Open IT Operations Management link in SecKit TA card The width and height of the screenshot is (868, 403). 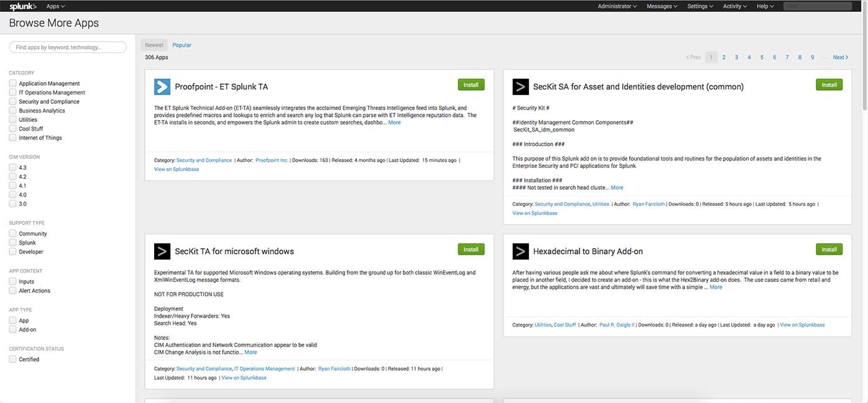point(264,369)
